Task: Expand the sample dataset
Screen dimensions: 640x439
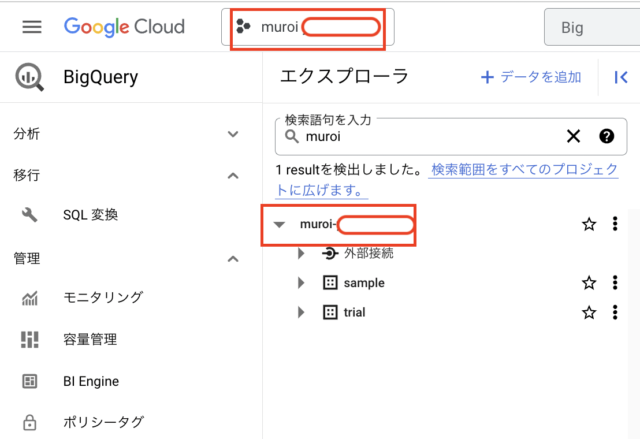Action: [301, 283]
